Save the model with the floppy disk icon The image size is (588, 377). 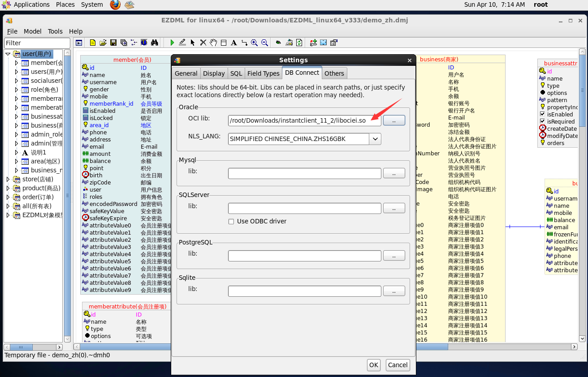pyautogui.click(x=113, y=43)
